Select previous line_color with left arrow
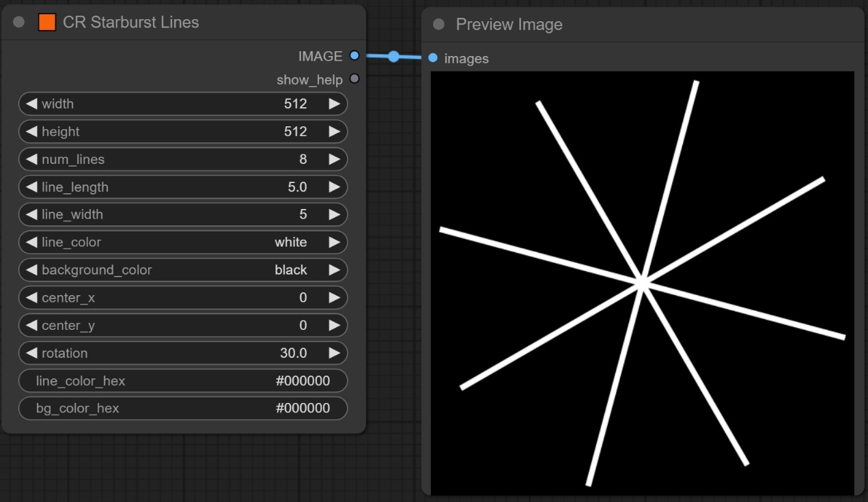This screenshot has width=868, height=502. pyautogui.click(x=31, y=242)
